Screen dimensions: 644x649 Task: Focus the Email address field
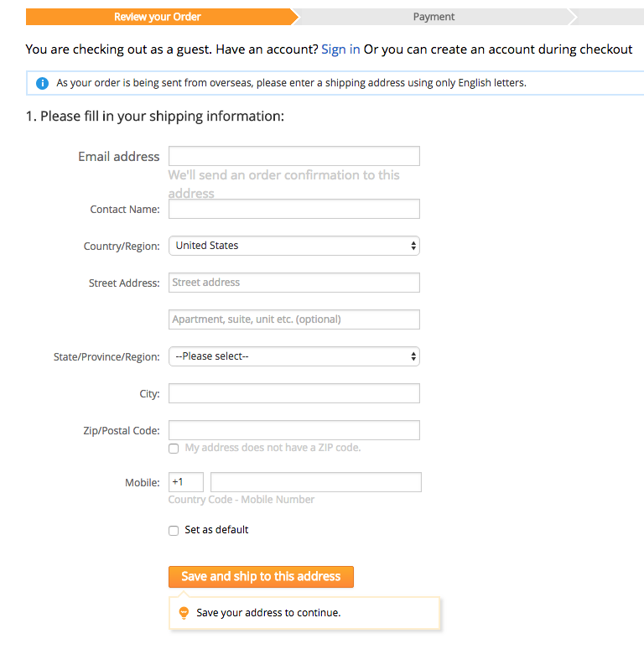(294, 156)
